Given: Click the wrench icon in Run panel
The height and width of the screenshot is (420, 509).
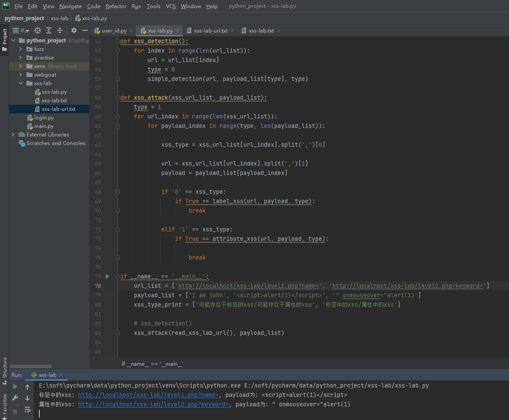Looking at the screenshot, I should [15, 398].
